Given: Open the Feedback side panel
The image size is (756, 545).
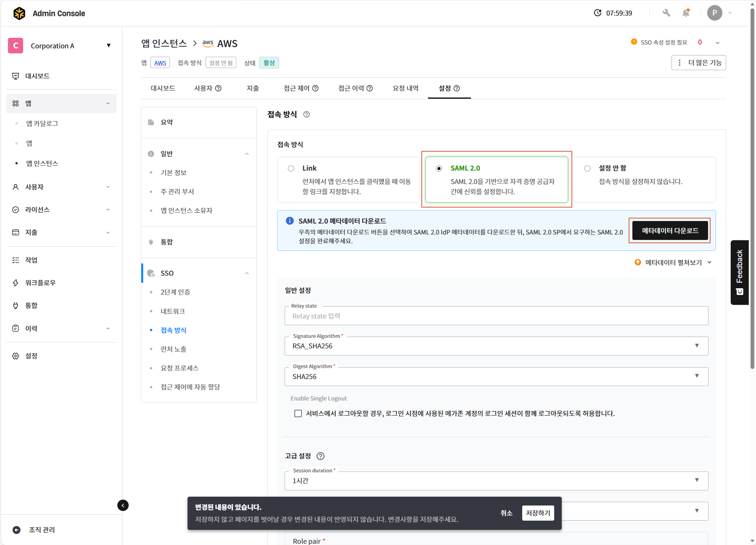Looking at the screenshot, I should [740, 272].
